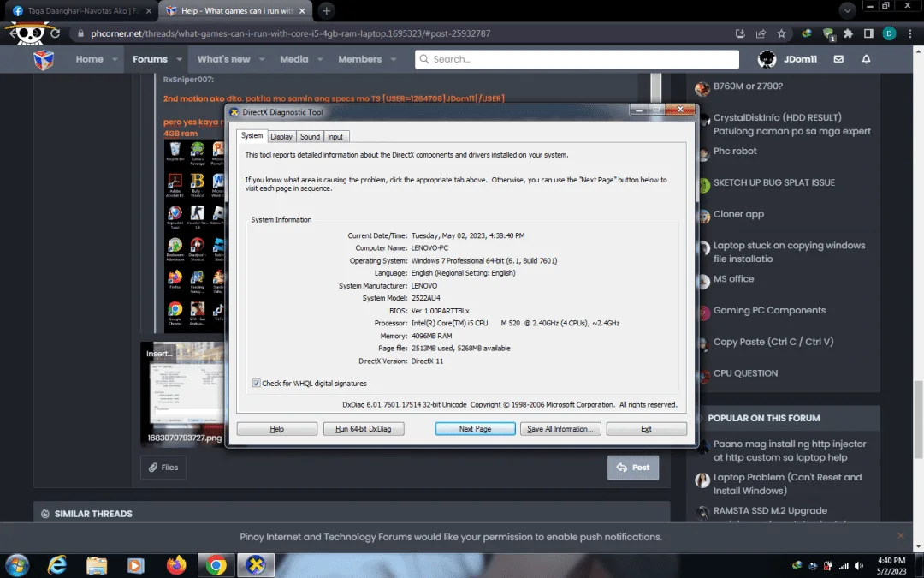This screenshot has height=578, width=924.
Task: Open What's new nav item
Action: coord(223,59)
